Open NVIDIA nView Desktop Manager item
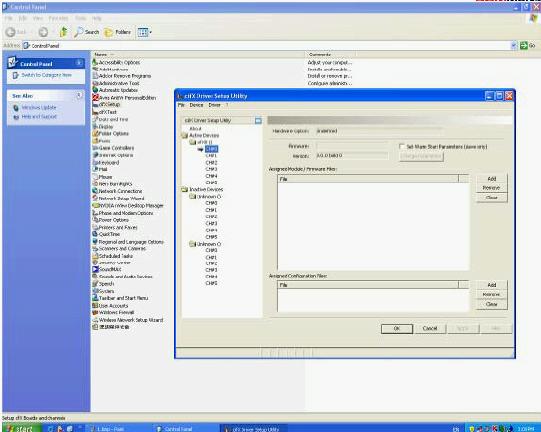 click(x=128, y=206)
